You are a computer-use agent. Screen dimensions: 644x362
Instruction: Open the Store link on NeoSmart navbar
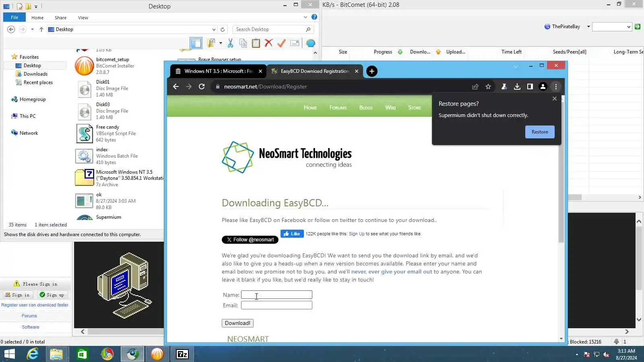(x=415, y=108)
